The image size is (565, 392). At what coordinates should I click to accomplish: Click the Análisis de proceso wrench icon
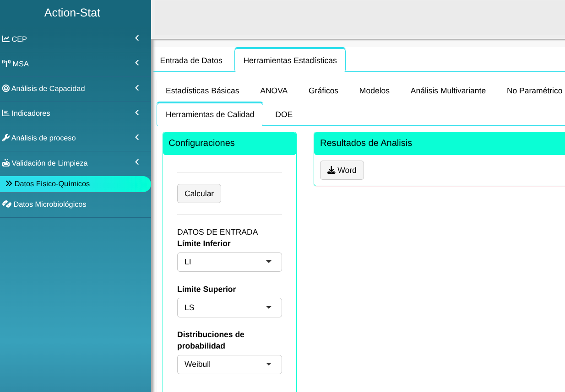(x=6, y=138)
